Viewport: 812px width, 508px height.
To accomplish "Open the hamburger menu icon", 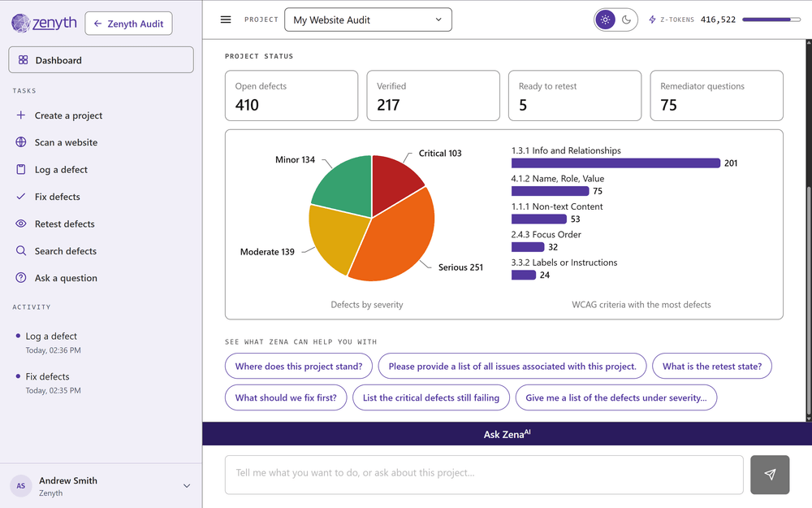I will coord(226,20).
